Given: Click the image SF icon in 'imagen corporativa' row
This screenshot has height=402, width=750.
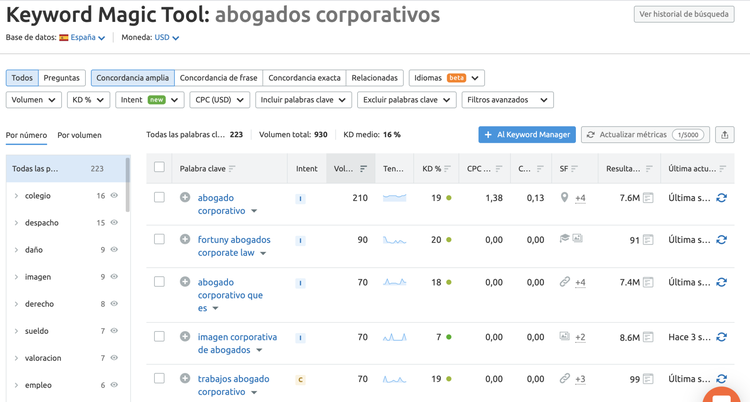Looking at the screenshot, I should coord(564,336).
